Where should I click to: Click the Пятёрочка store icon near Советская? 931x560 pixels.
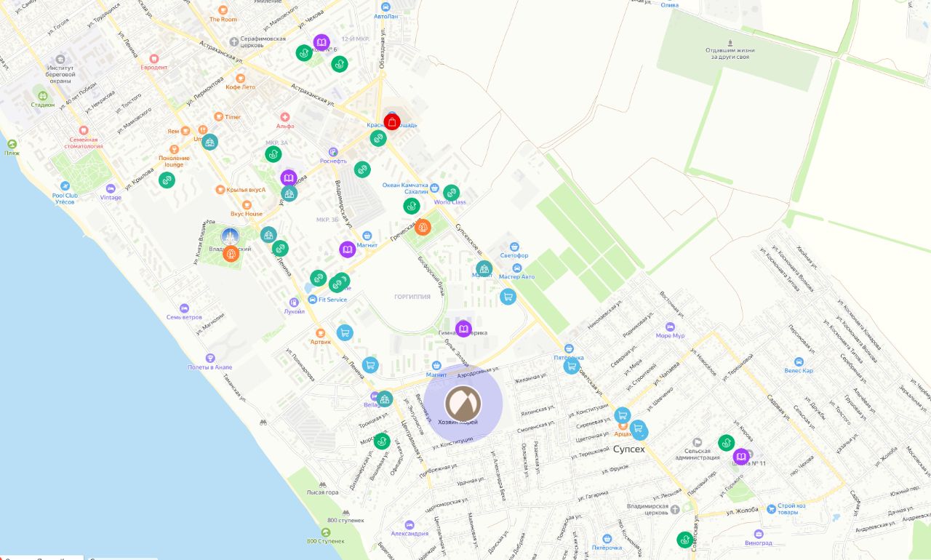tap(569, 348)
